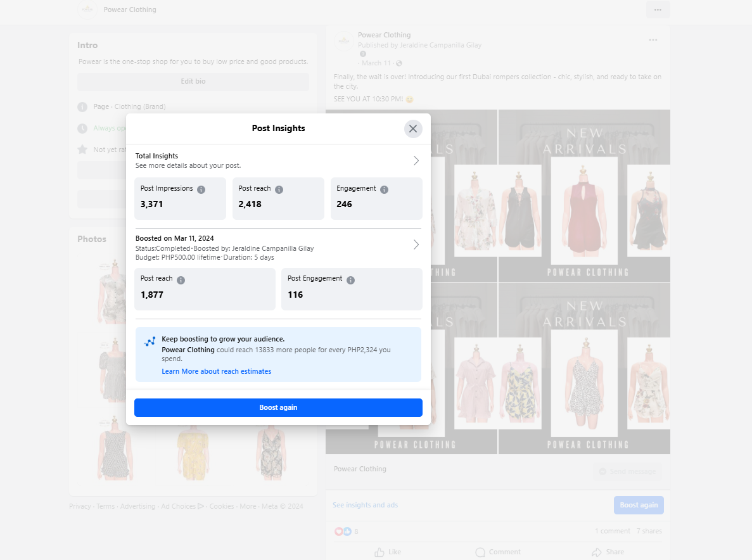Open the page header three-dots menu
This screenshot has height=560, width=752.
tap(658, 10)
